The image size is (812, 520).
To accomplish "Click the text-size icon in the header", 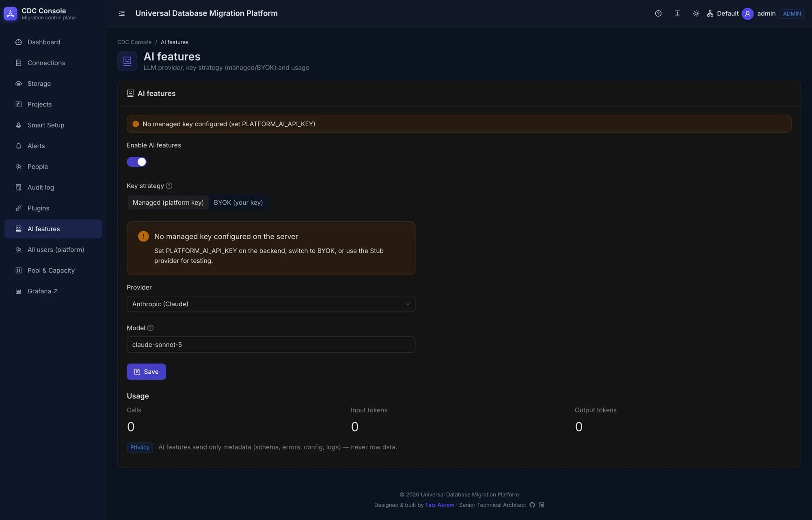I will pos(677,13).
